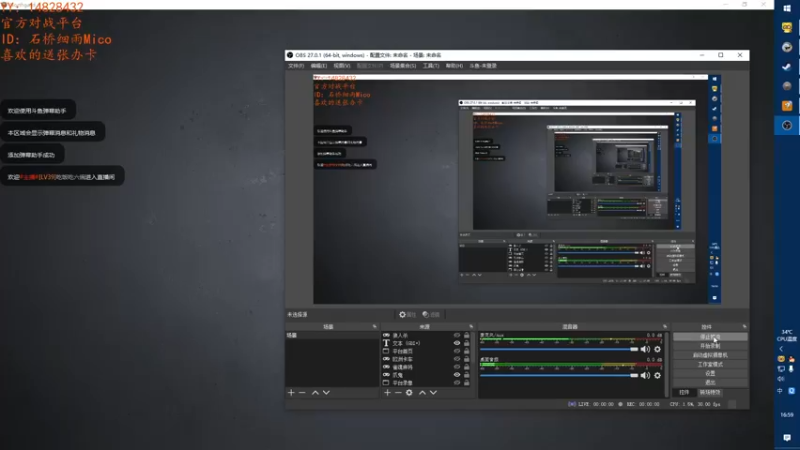The width and height of the screenshot is (800, 450).
Task: Switch input method via the 中 tray icon
Action: point(781,391)
